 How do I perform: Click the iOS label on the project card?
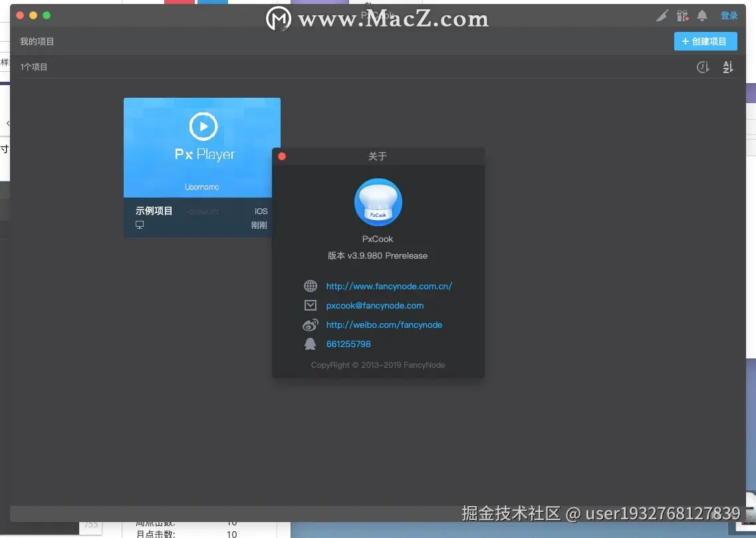click(x=261, y=211)
